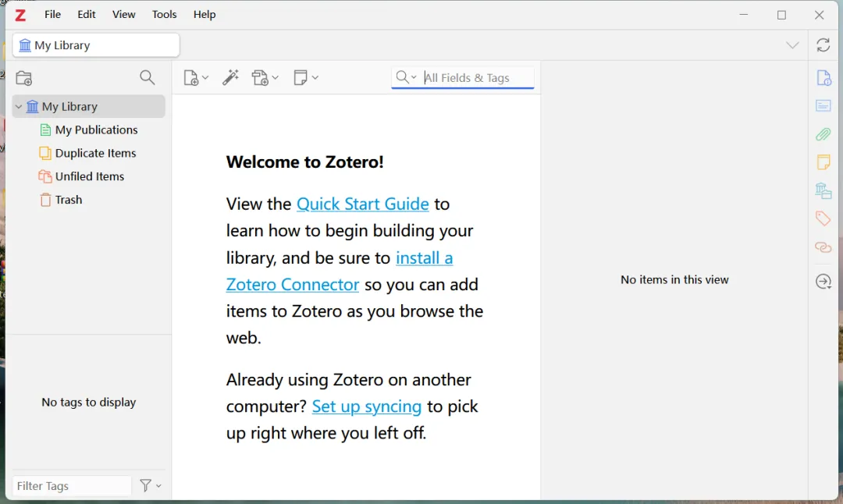Image resolution: width=843 pixels, height=504 pixels.
Task: Open the New Note dropdown
Action: click(x=306, y=77)
